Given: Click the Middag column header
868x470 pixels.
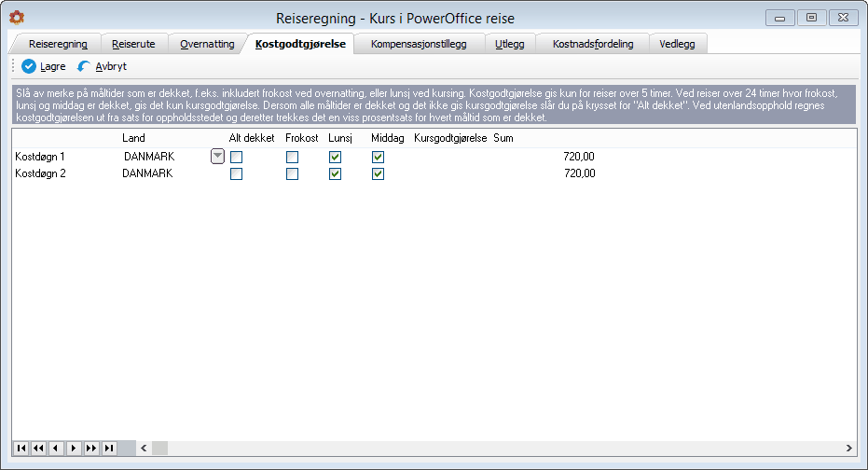Looking at the screenshot, I should coord(388,138).
